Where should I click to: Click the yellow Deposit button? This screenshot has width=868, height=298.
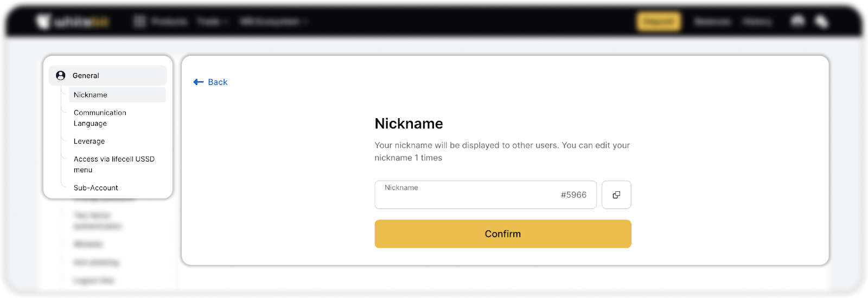[x=659, y=22]
